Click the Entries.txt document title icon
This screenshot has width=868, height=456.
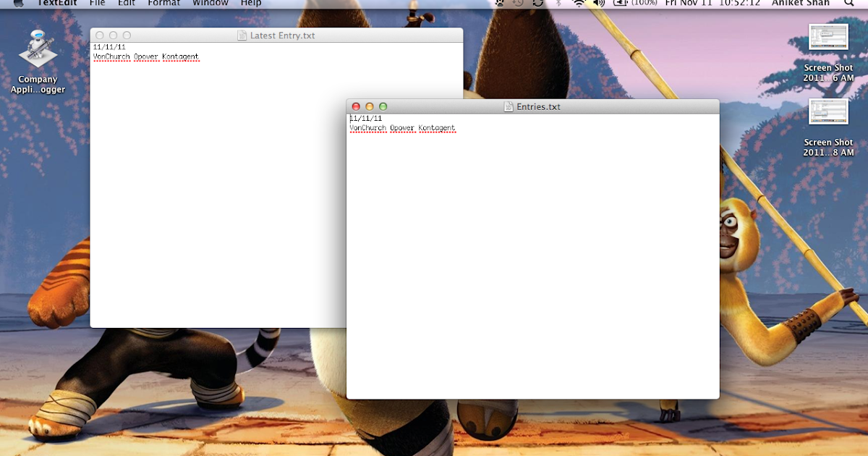(509, 106)
